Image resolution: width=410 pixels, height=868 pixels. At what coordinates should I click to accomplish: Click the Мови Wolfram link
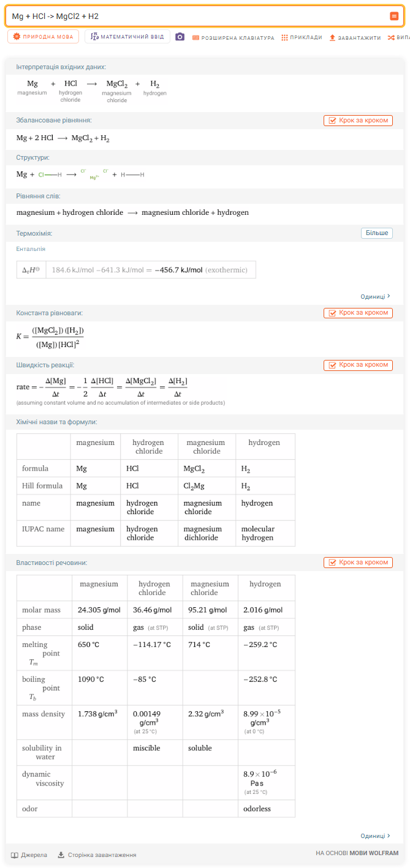[374, 853]
